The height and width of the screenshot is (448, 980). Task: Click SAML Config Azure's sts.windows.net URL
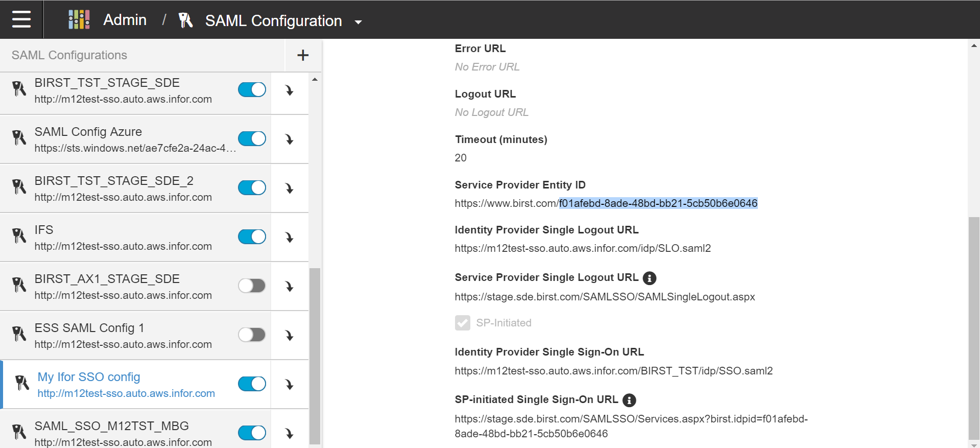(135, 148)
